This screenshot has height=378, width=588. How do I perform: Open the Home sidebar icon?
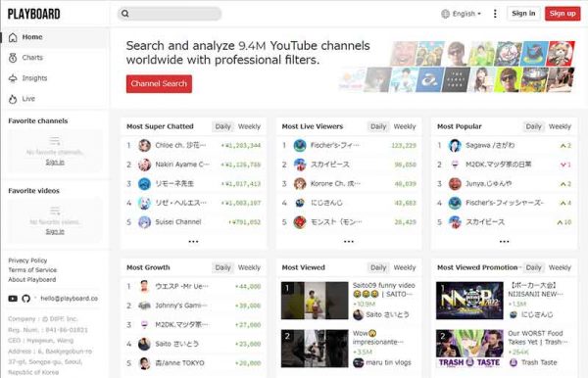[x=13, y=37]
